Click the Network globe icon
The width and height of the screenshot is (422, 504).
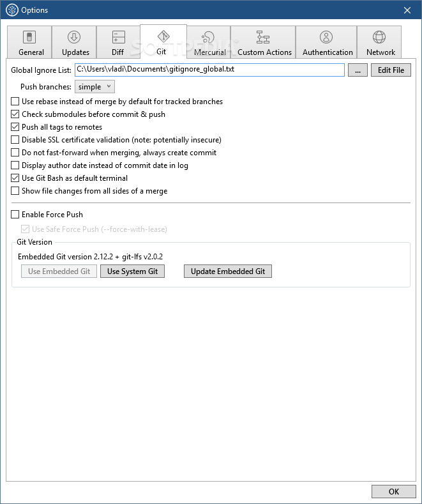(x=379, y=37)
